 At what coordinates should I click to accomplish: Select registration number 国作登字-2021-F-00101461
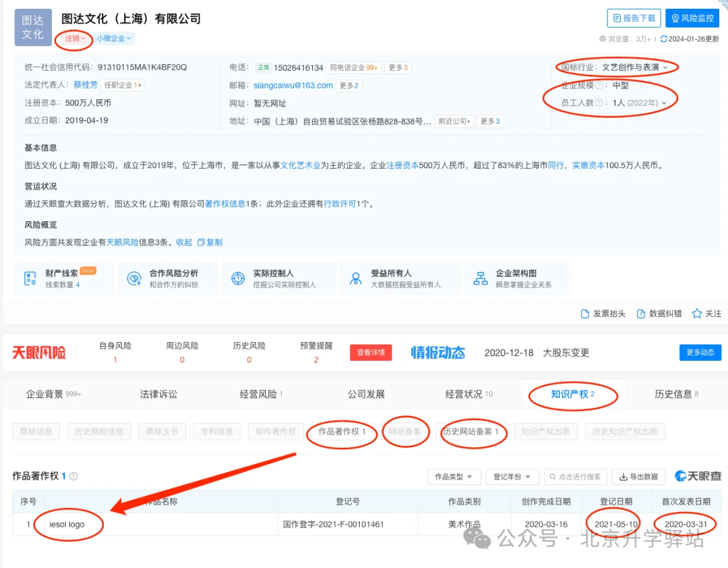[334, 524]
